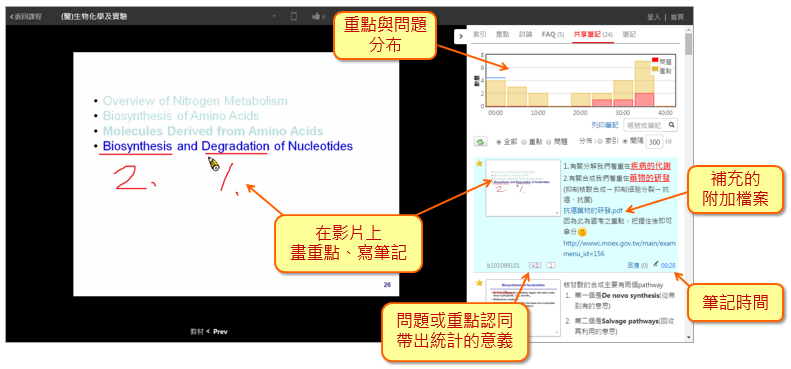Click the pencil icon beside 00:28
Screen dimensions: 791x369
[x=656, y=264]
